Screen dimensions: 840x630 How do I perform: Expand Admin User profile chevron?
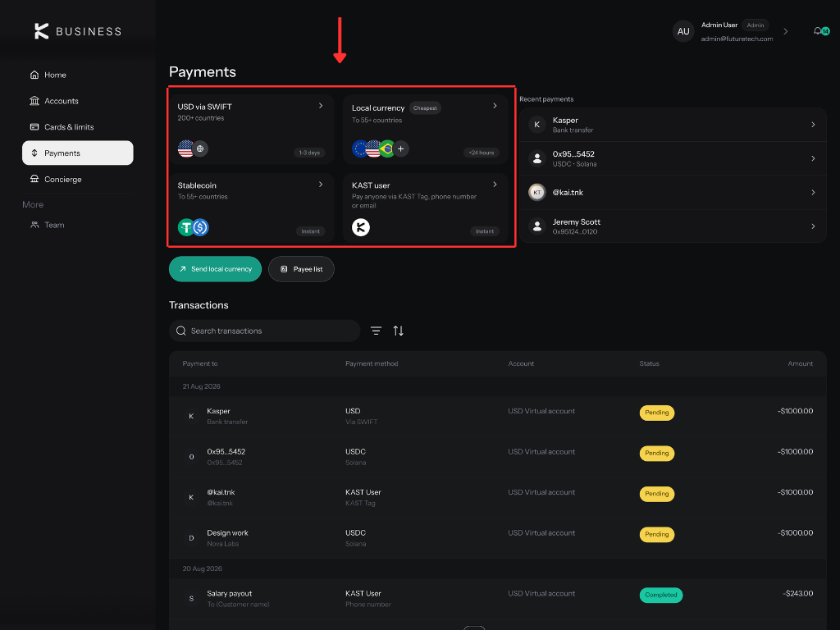[x=785, y=32]
